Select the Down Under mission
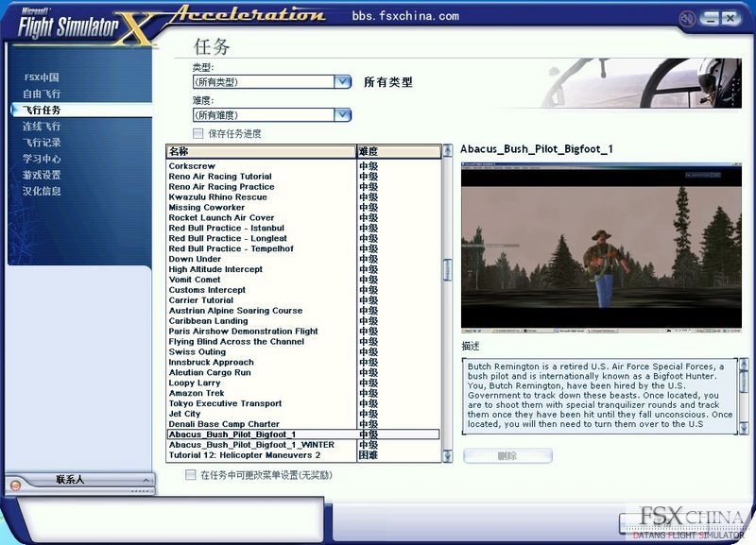Image resolution: width=756 pixels, height=545 pixels. [x=195, y=259]
